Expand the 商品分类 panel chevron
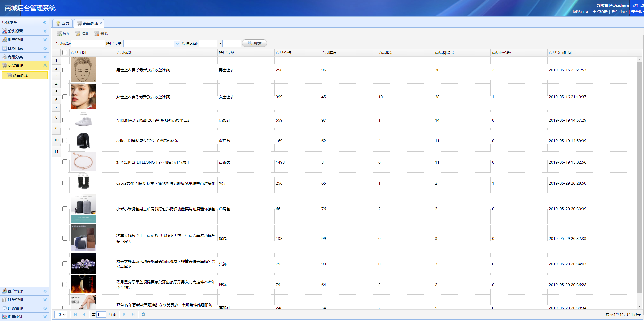Screen dimensions: 644x321 click(45, 57)
